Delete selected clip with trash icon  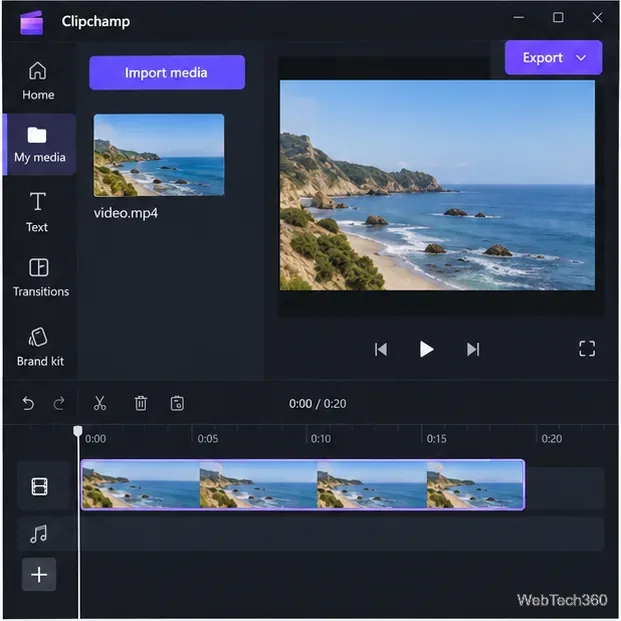coord(141,403)
